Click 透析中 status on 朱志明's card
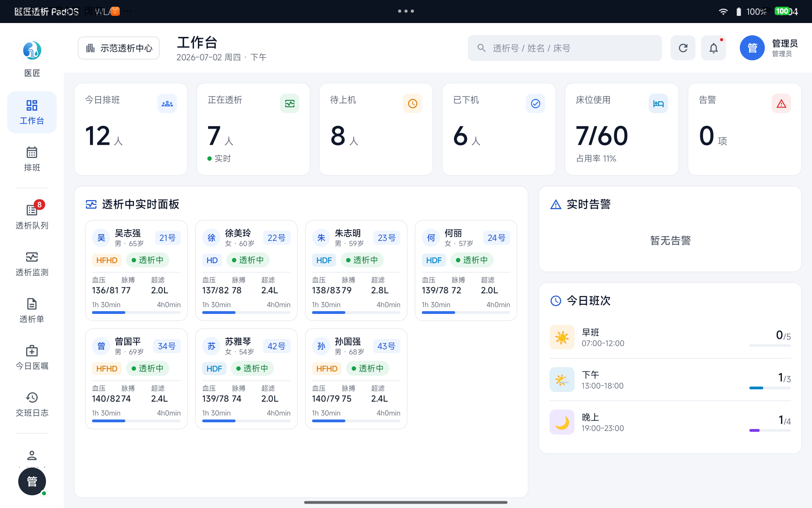 [362, 260]
